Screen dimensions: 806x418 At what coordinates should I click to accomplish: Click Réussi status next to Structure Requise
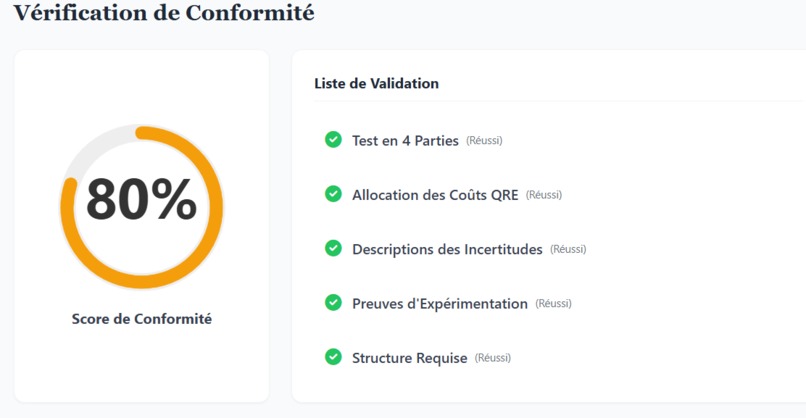coord(493,358)
